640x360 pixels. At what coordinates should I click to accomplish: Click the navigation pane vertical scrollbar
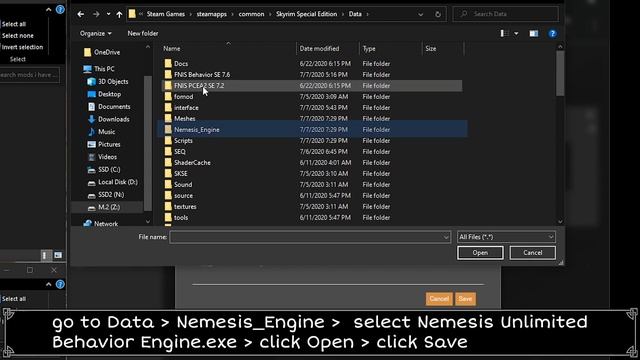[x=148, y=143]
